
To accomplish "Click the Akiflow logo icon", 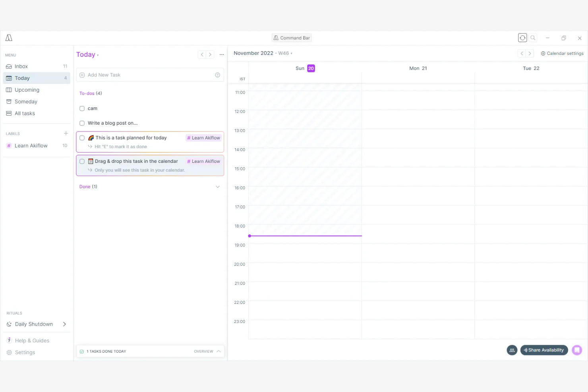I will click(x=9, y=38).
